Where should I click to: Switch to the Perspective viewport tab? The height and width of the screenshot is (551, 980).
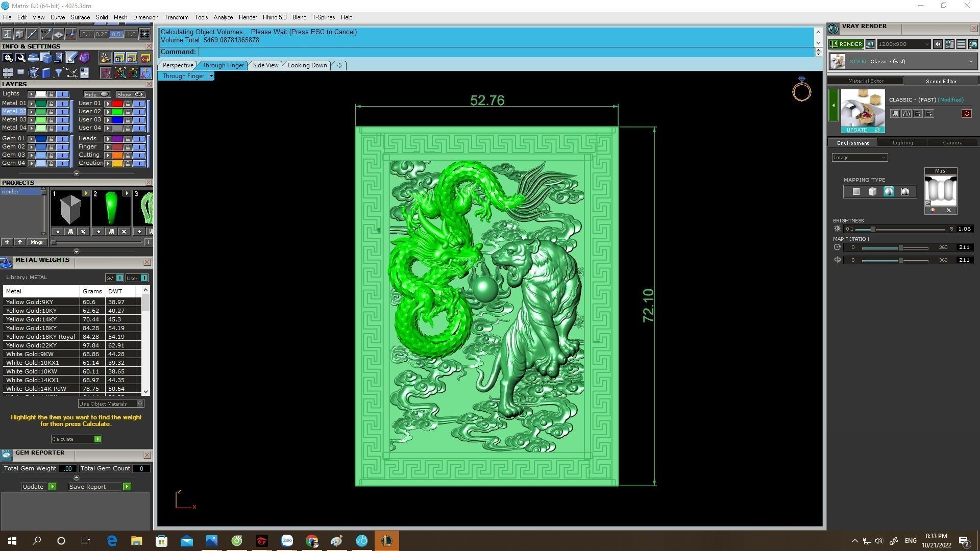(x=178, y=65)
